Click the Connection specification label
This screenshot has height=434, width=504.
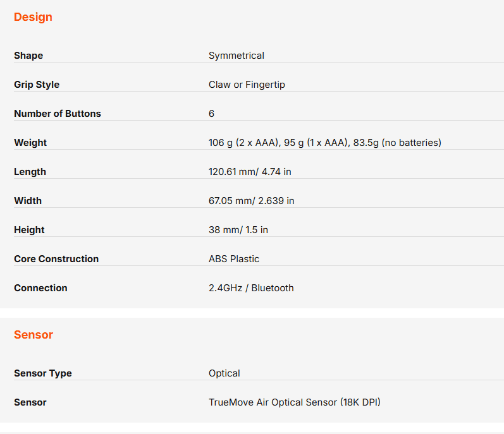40,288
